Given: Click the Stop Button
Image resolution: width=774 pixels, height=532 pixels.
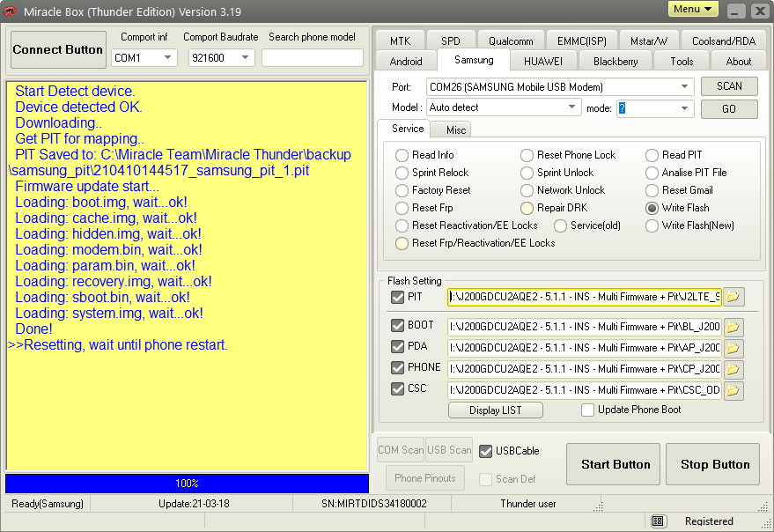Looking at the screenshot, I should coord(712,464).
